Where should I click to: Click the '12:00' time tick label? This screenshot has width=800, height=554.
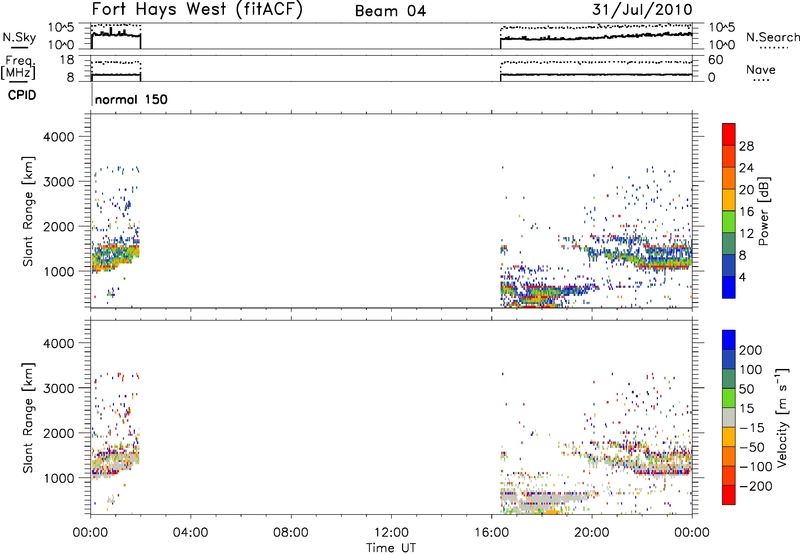[391, 533]
